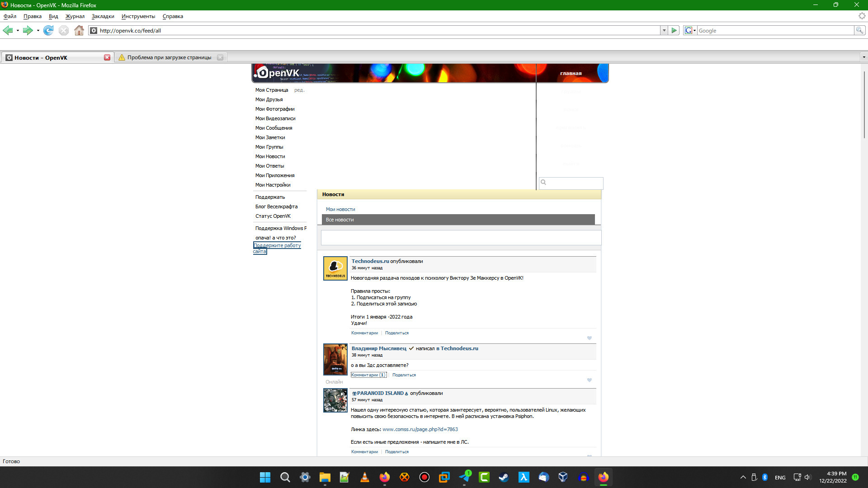This screenshot has width=868, height=488.
Task: Like the Technodeus.ru post heart icon
Action: [x=589, y=338]
